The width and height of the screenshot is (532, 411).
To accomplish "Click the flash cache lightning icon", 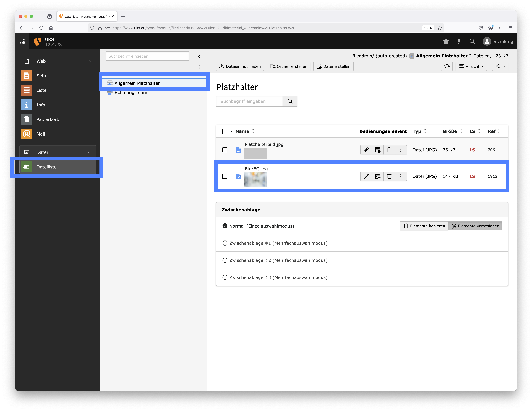I will tap(459, 41).
